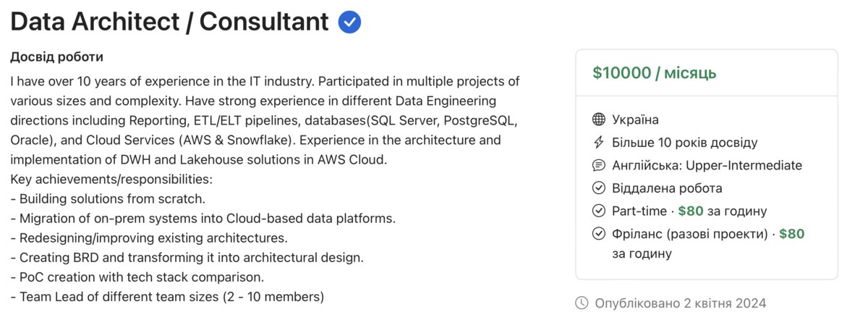Click the Team Lead bullet line
This screenshot has width=868, height=315.
167,296
